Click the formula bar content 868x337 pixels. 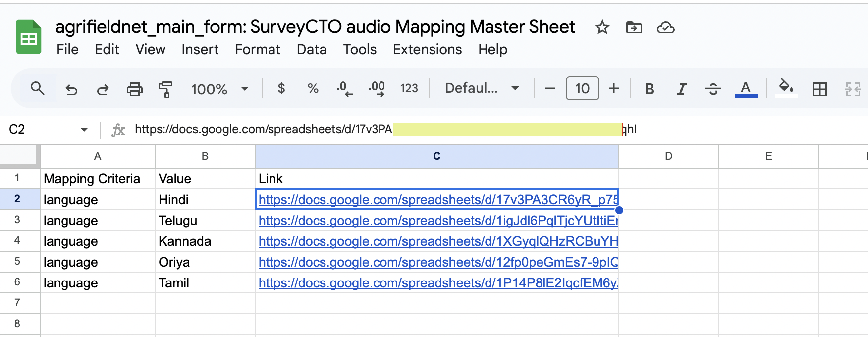coord(385,129)
